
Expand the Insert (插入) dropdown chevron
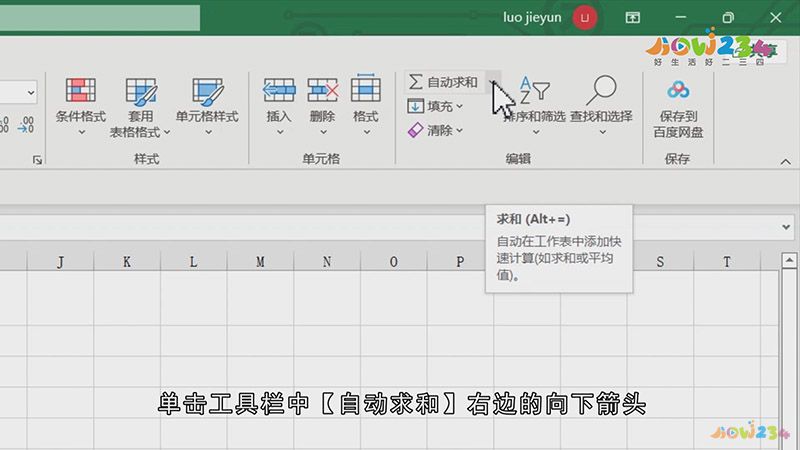280,132
